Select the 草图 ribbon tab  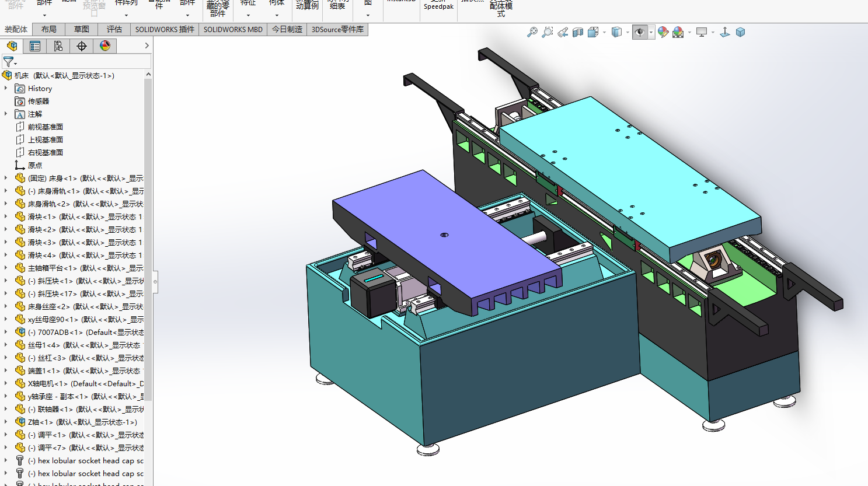coord(82,29)
